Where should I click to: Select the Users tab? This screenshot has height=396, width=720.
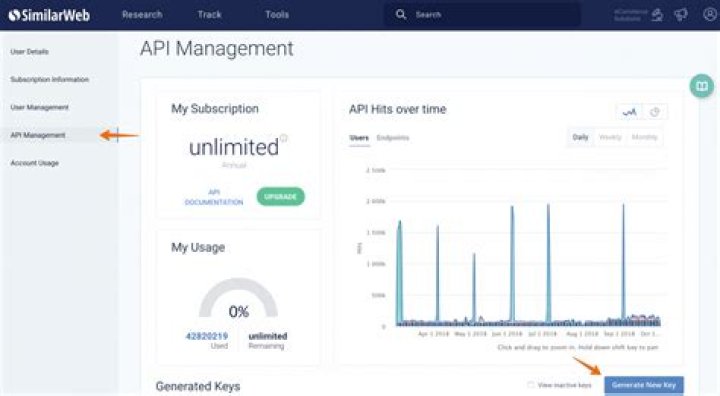(359, 138)
